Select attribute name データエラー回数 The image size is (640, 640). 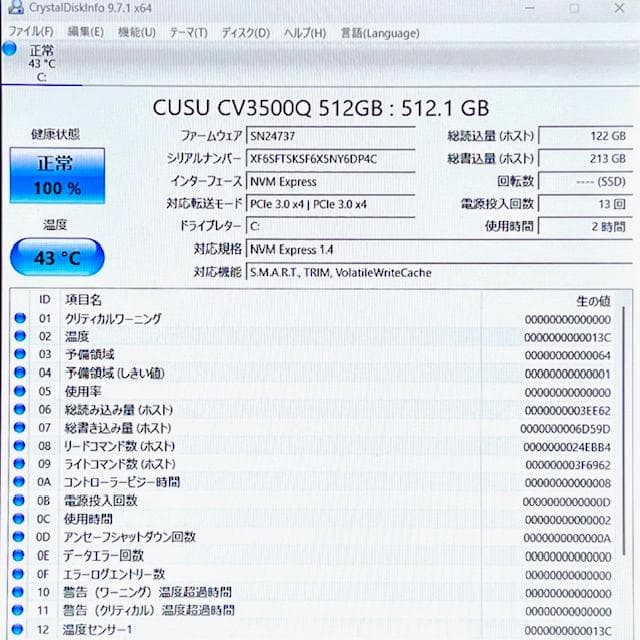(103, 556)
